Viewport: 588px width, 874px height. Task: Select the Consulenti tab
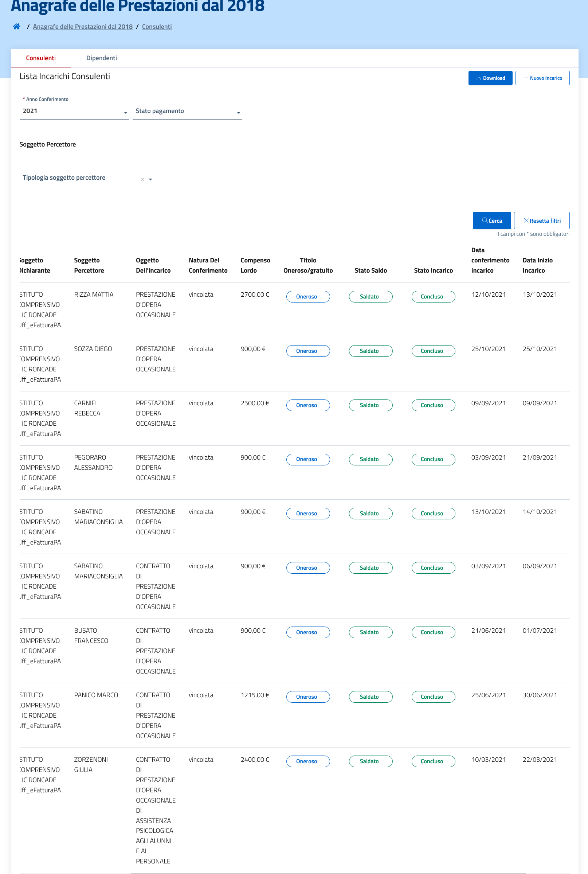[41, 58]
